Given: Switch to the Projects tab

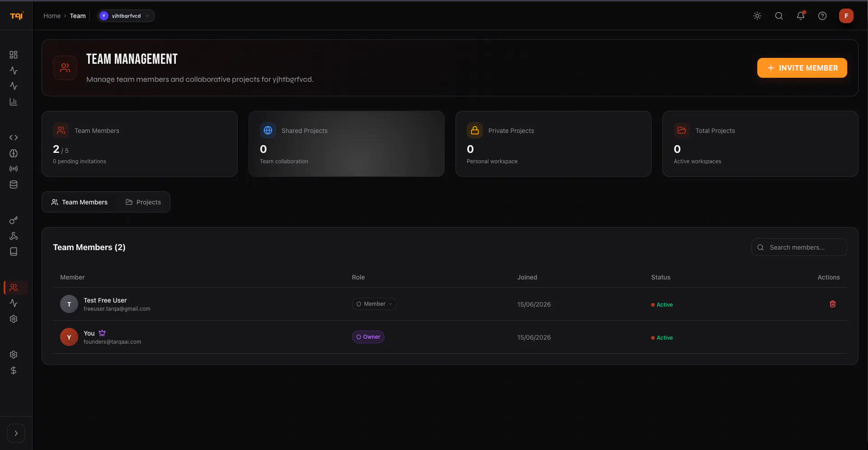Looking at the screenshot, I should point(143,202).
